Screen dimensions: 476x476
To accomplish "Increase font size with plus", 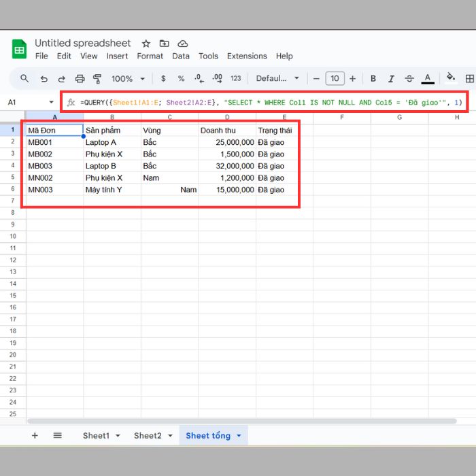I will pos(352,79).
